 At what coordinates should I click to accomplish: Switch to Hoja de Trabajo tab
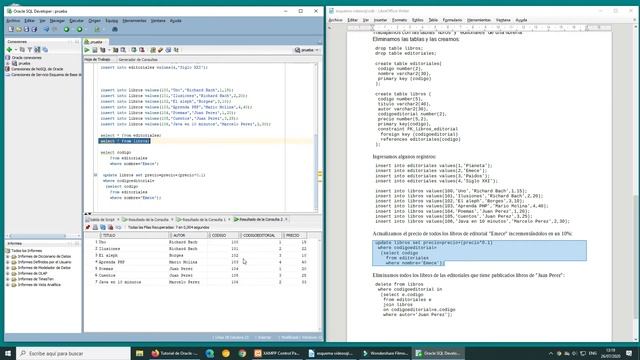pyautogui.click(x=97, y=60)
